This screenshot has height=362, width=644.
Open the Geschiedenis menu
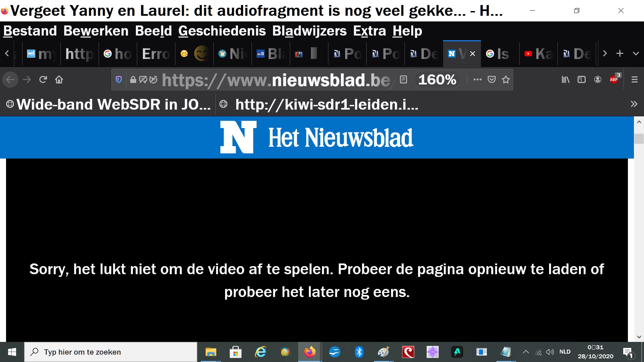222,31
